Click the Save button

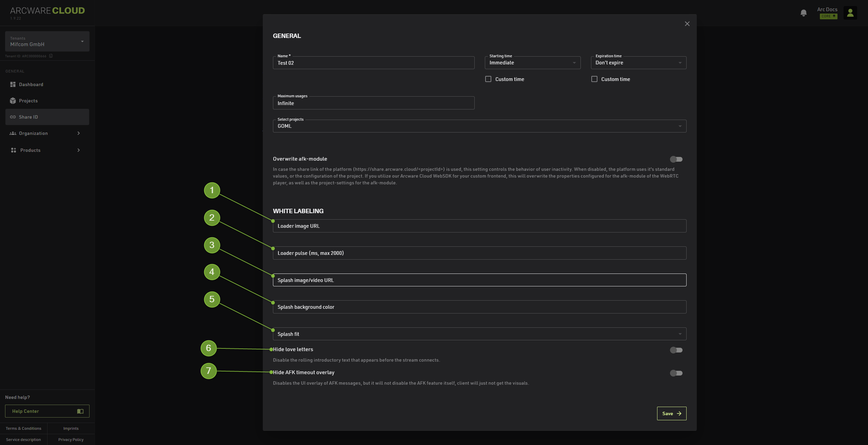[x=671, y=413]
